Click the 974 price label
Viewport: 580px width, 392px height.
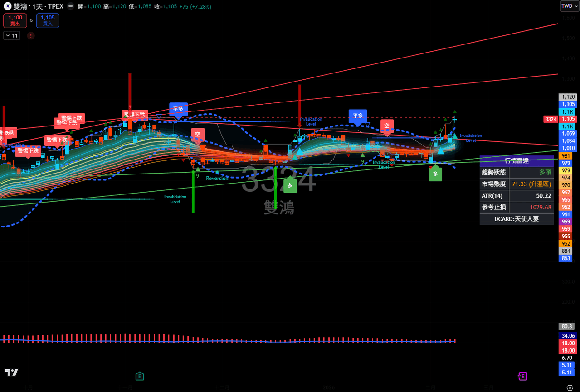pyautogui.click(x=566, y=178)
